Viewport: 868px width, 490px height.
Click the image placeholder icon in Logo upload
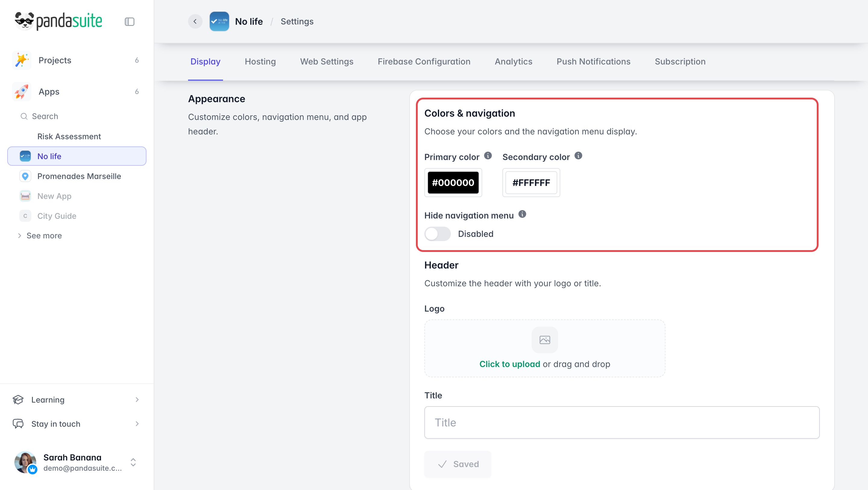pyautogui.click(x=545, y=340)
